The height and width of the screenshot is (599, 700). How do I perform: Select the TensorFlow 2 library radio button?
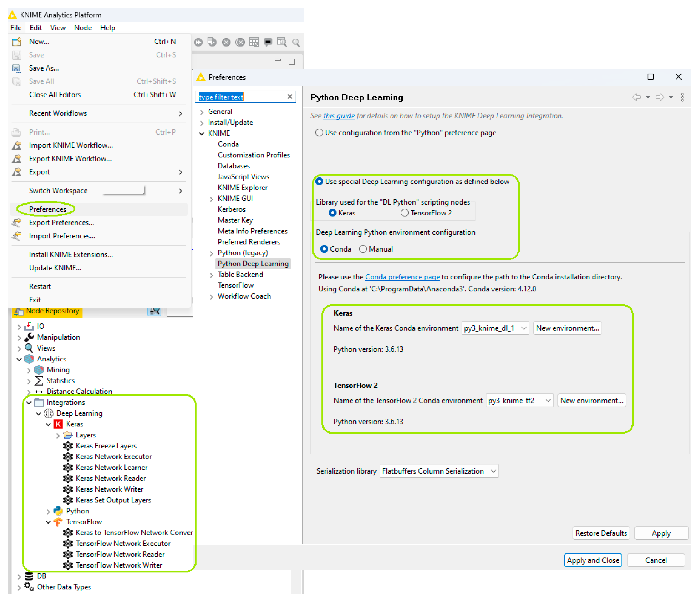click(405, 213)
